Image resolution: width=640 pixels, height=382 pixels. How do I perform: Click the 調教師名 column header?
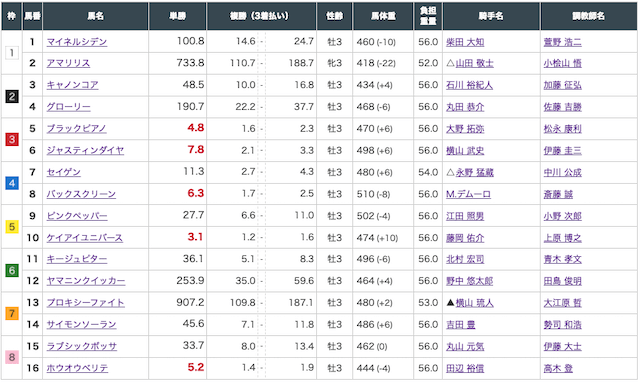588,16
